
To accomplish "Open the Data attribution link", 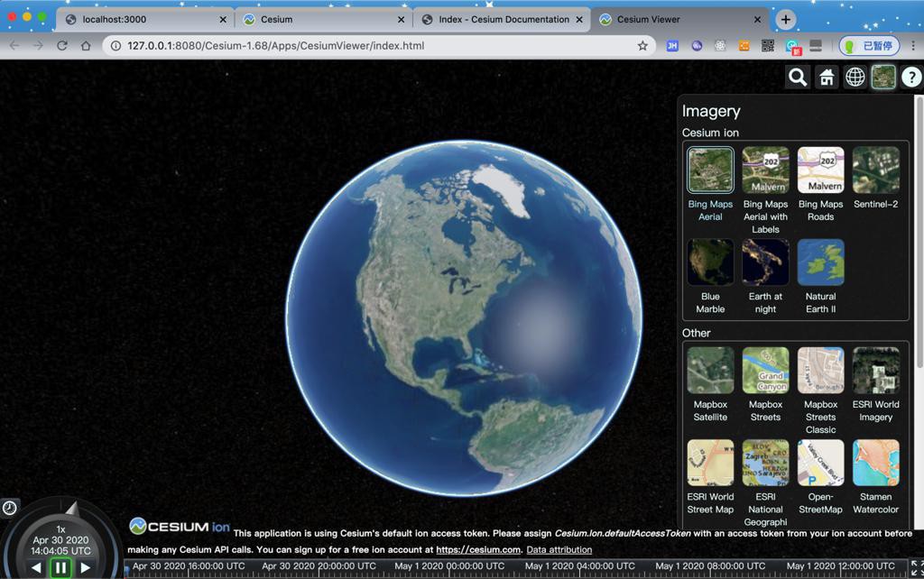I will click(559, 549).
